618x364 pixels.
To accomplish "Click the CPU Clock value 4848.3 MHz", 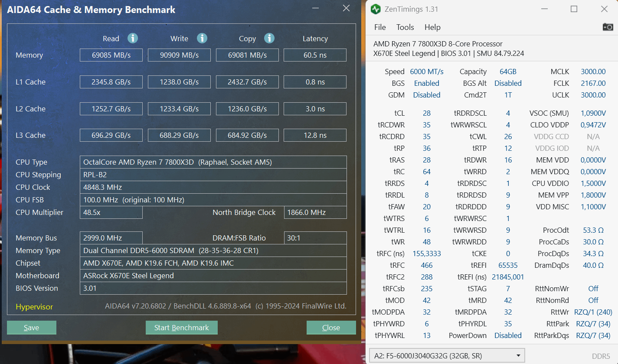I will [213, 187].
